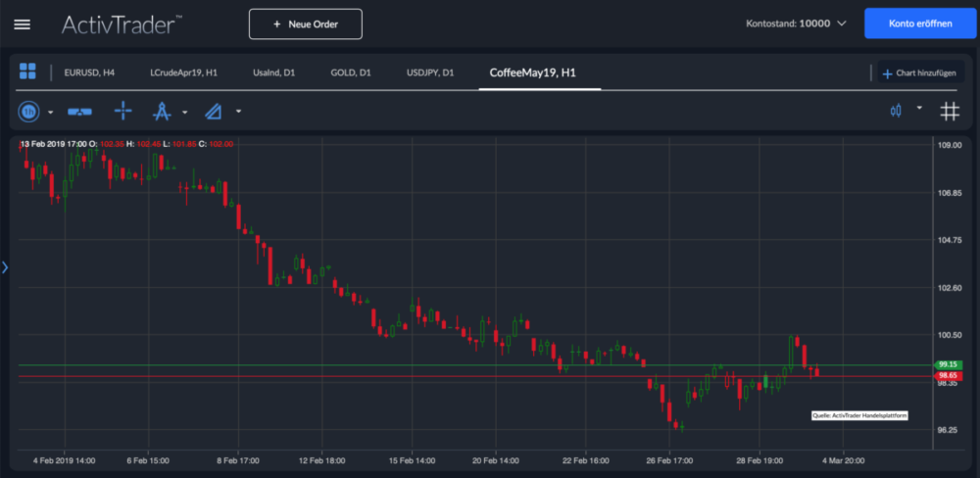Image resolution: width=980 pixels, height=478 pixels.
Task: Click the Konto eröffnen button
Action: [x=920, y=24]
